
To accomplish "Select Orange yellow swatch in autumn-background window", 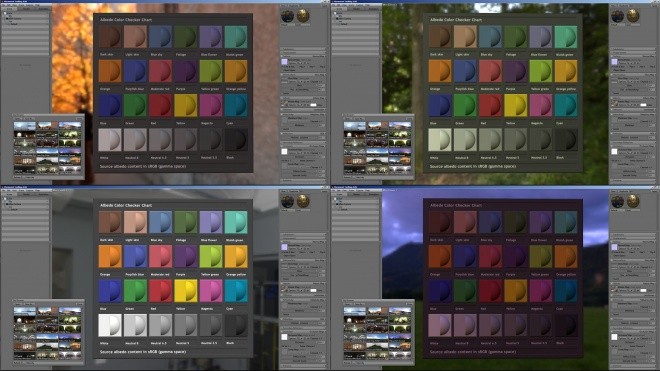I will pyautogui.click(x=236, y=71).
